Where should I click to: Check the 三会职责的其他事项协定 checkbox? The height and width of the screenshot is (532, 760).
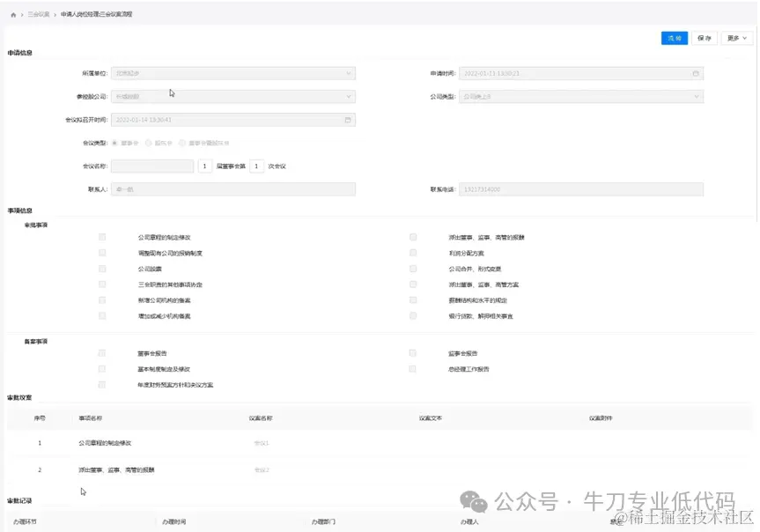point(102,284)
